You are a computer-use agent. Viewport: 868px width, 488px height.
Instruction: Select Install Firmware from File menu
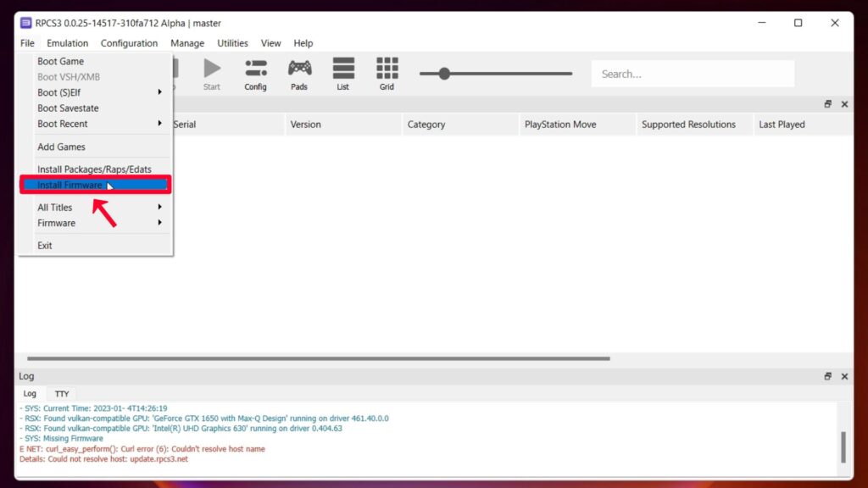click(70, 185)
